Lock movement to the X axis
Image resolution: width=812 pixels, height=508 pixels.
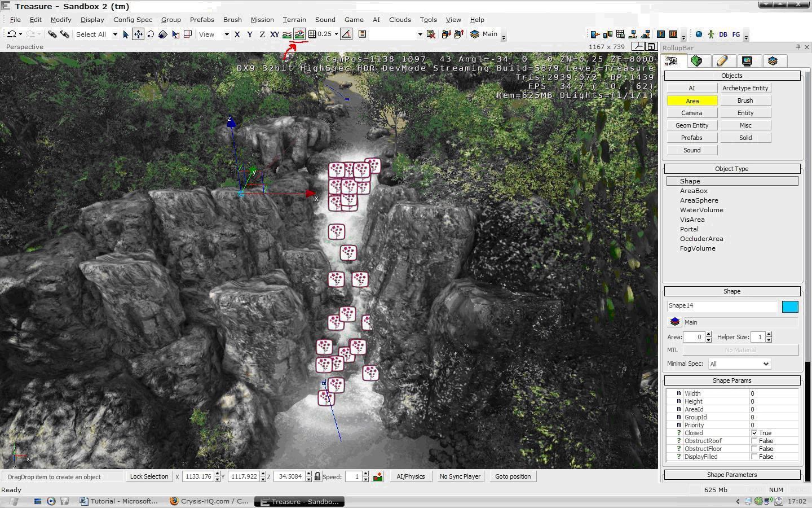coord(237,34)
